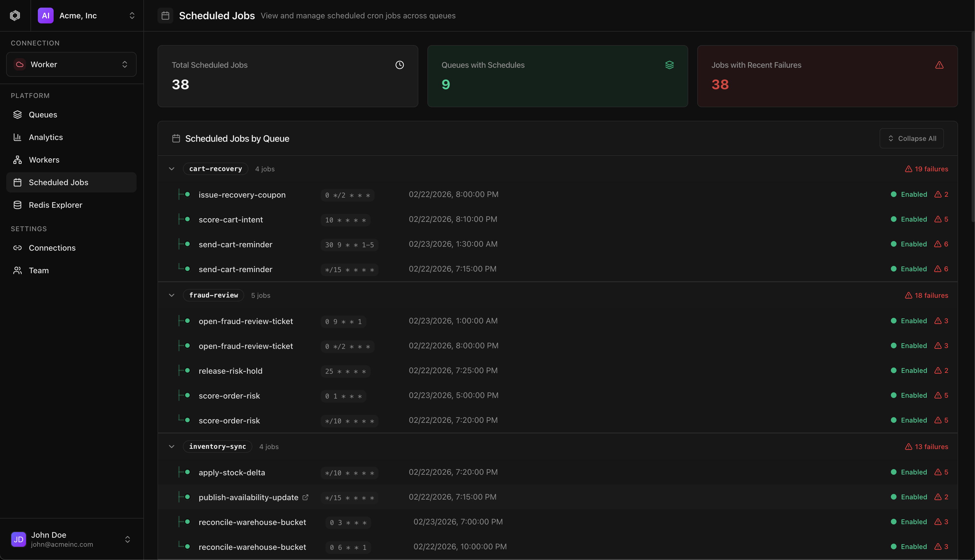Click the layers icon on Queues with Schedules card
Viewport: 975px width, 560px height.
(670, 65)
